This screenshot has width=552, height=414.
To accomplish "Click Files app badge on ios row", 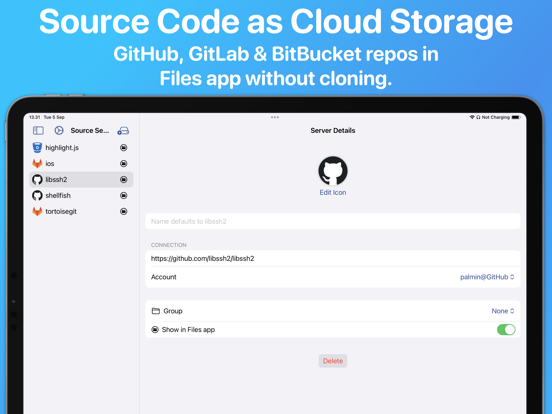I will pyautogui.click(x=124, y=164).
